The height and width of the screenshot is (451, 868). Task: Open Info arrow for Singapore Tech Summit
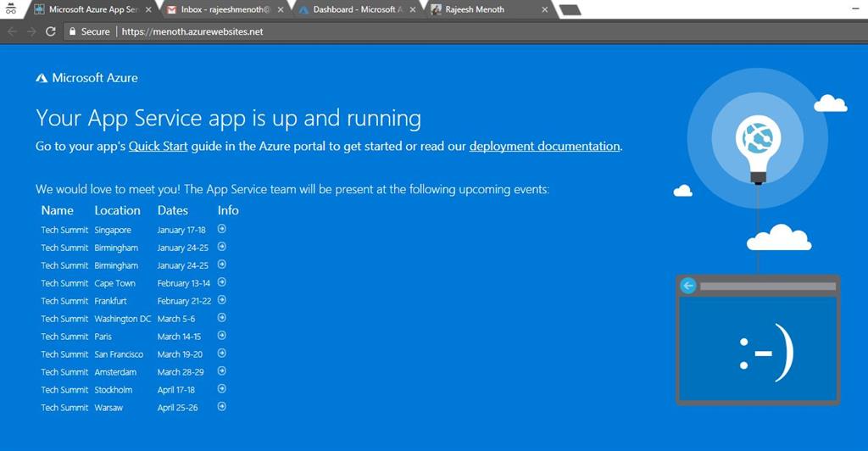(222, 229)
